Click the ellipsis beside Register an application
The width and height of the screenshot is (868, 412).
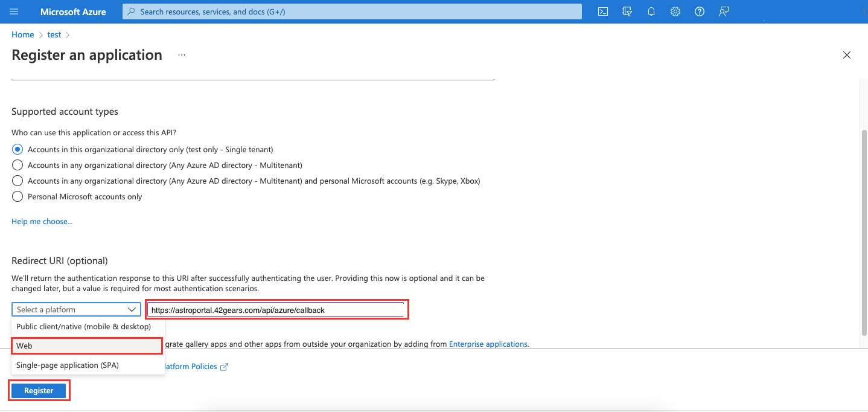click(x=182, y=55)
